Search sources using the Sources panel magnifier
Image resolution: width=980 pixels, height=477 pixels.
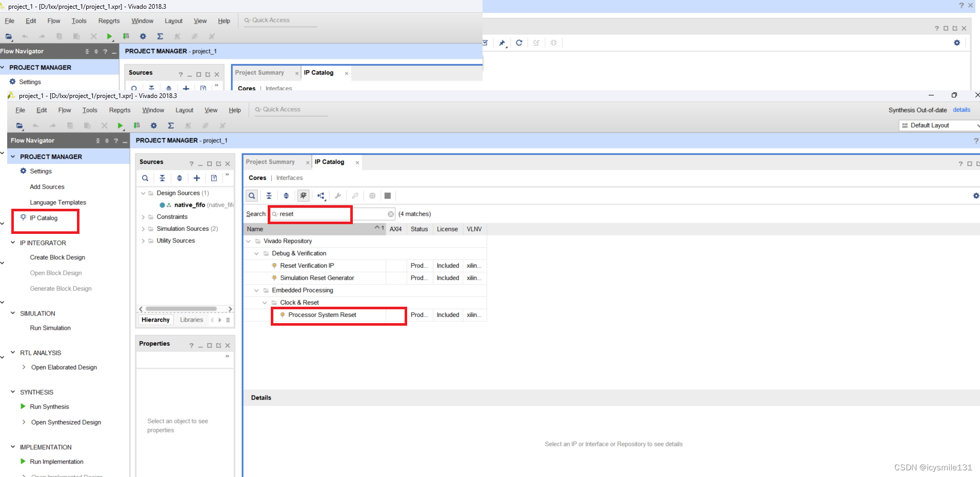pos(145,178)
